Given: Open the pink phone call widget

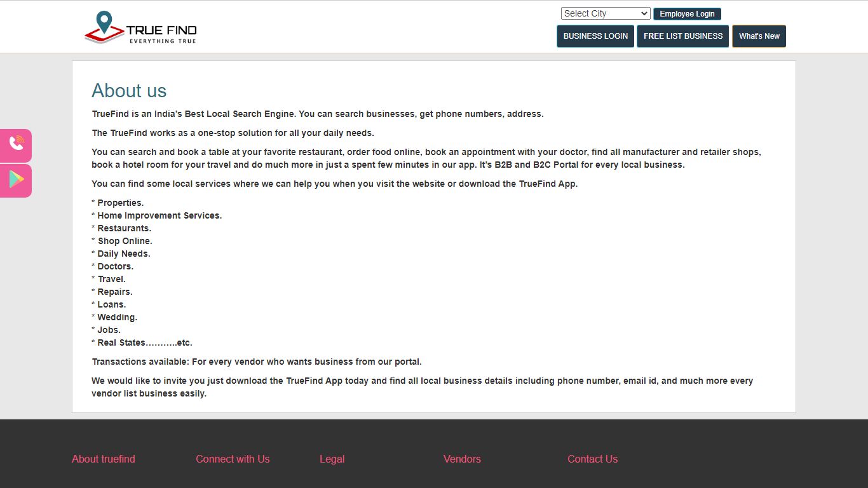Looking at the screenshot, I should (16, 146).
